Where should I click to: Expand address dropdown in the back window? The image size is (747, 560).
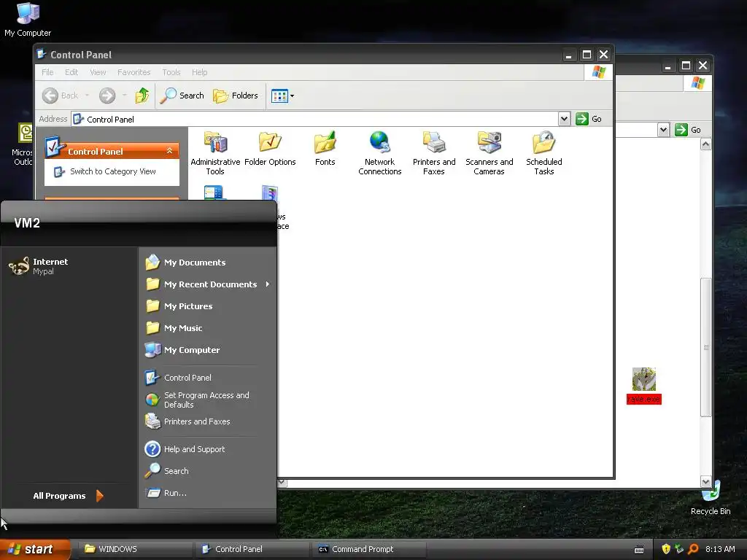point(663,130)
